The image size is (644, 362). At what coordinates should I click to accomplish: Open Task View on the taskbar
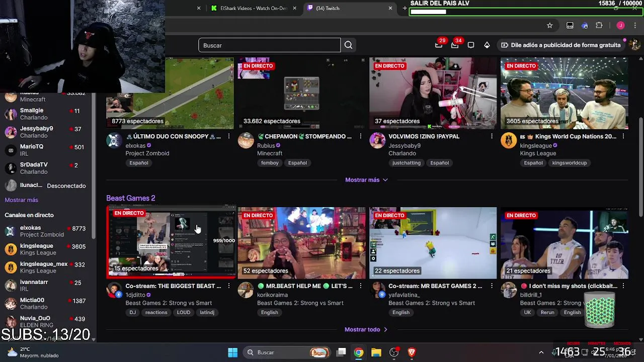point(341,352)
